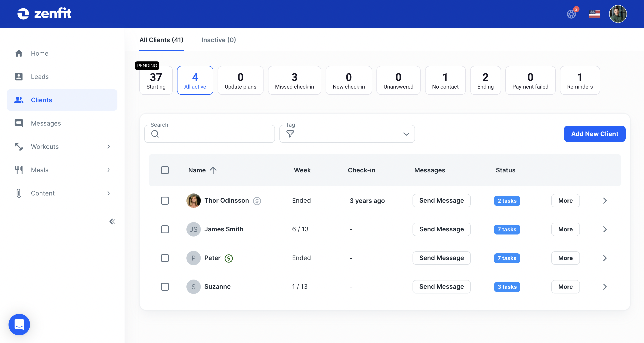Select the Workouts sidebar icon
644x343 pixels.
[19, 147]
